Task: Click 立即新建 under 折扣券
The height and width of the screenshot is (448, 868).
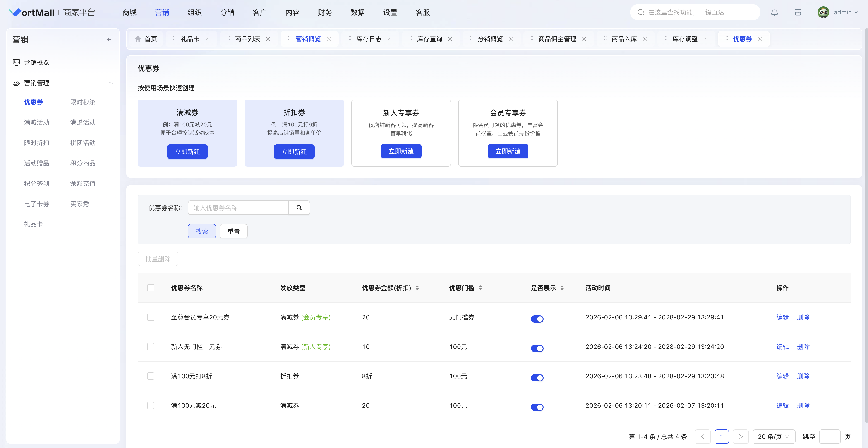Action: (x=294, y=152)
